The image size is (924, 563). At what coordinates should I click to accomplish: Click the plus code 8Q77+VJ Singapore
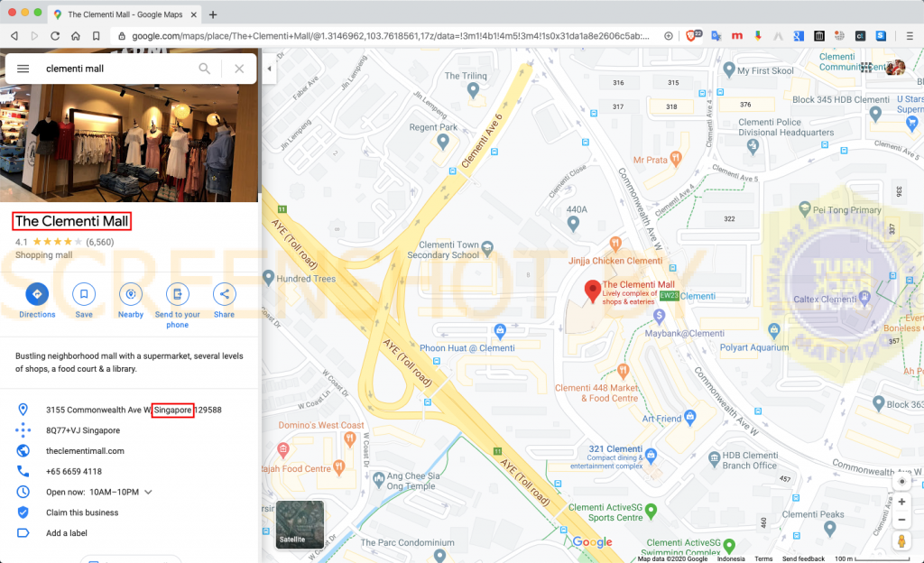point(83,430)
